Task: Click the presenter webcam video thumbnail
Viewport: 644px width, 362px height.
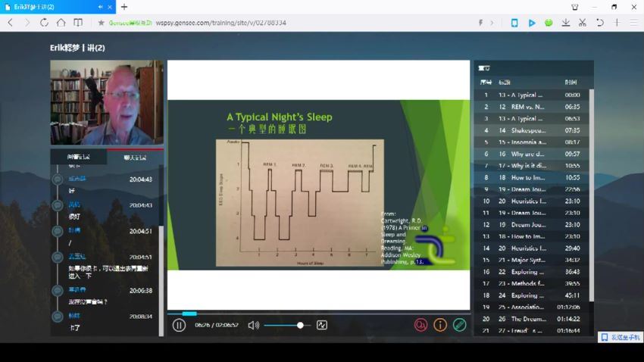Action: coord(107,102)
